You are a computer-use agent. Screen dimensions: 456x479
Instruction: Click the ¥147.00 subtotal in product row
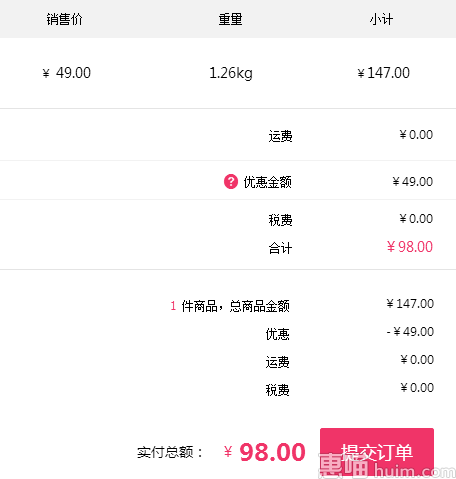383,73
